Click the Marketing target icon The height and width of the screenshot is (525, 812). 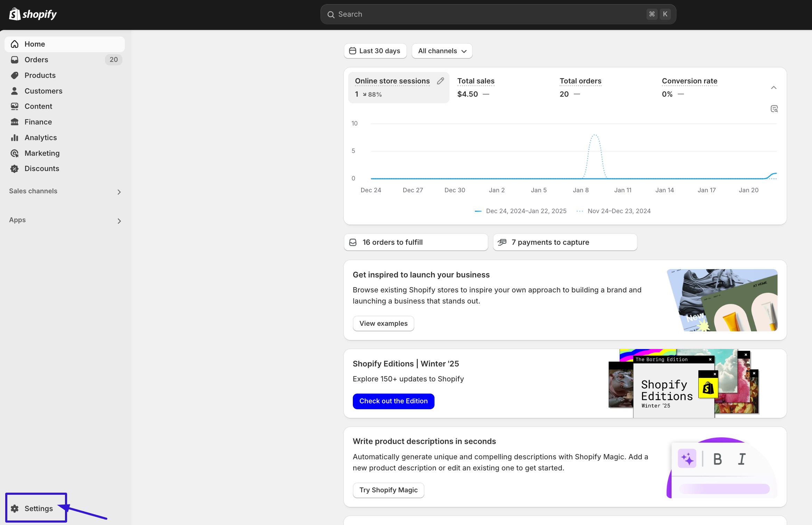15,153
